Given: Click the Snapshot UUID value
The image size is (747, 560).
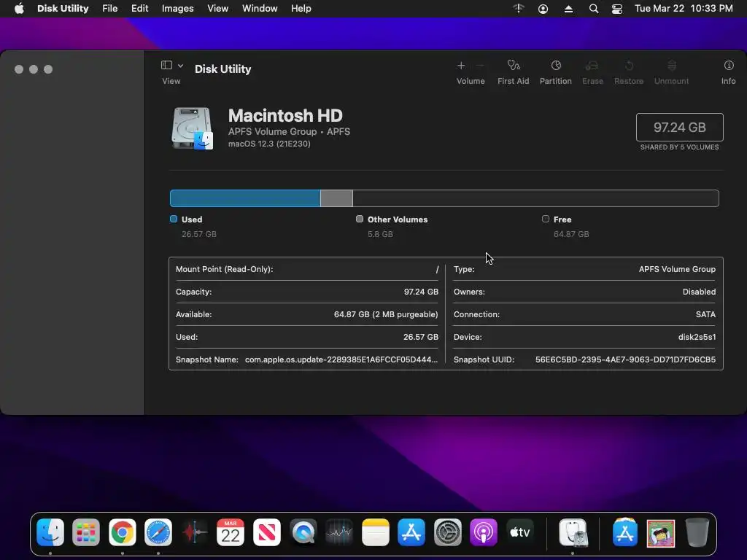Looking at the screenshot, I should tap(625, 359).
